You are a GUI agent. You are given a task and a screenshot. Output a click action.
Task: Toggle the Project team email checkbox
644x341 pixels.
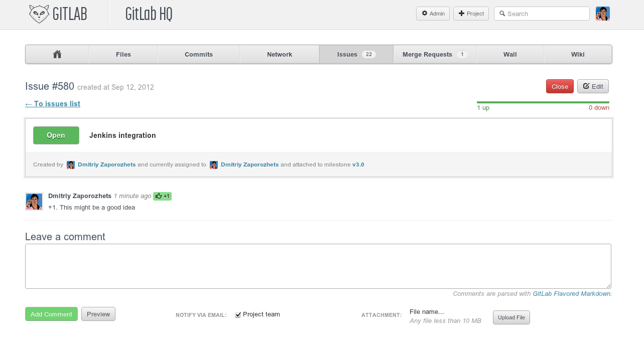tap(238, 315)
